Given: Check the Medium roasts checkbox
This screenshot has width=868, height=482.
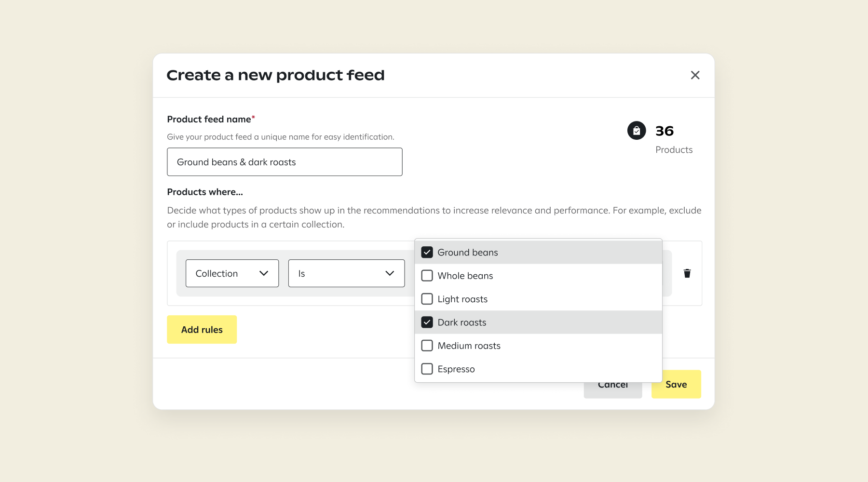Looking at the screenshot, I should click(x=427, y=346).
